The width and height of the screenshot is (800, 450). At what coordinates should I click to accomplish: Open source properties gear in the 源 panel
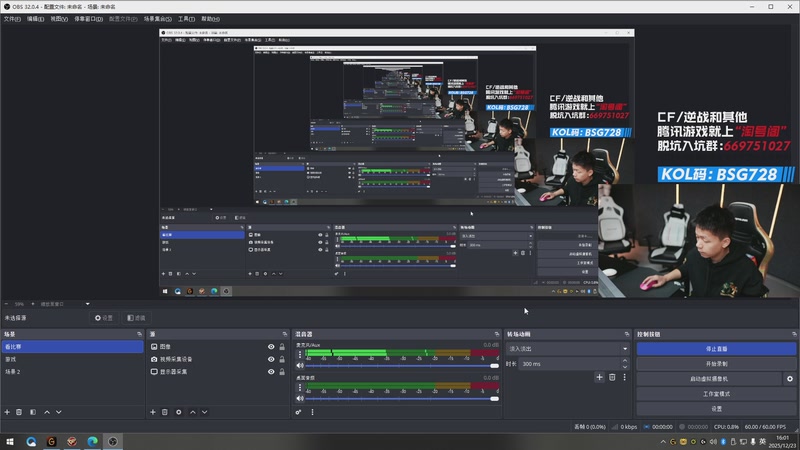[179, 412]
